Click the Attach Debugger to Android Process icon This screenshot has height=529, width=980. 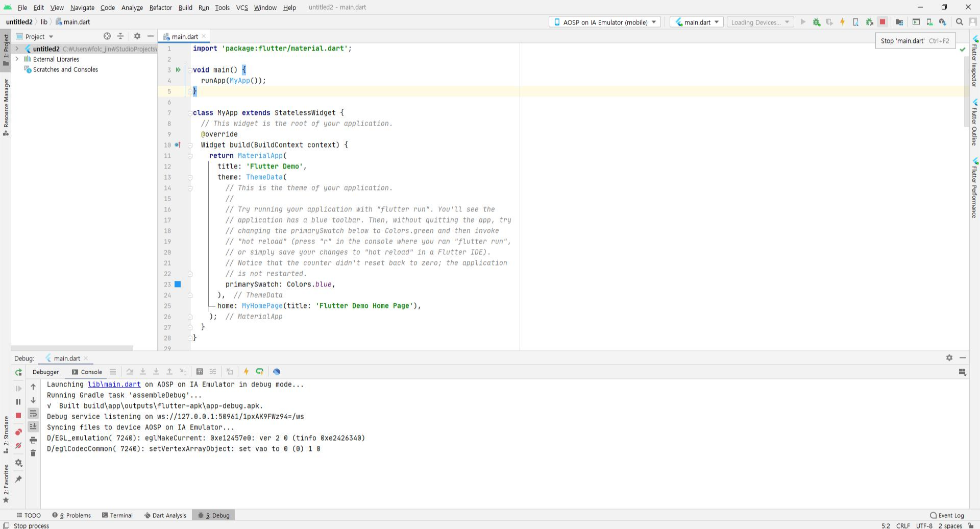[x=869, y=22]
